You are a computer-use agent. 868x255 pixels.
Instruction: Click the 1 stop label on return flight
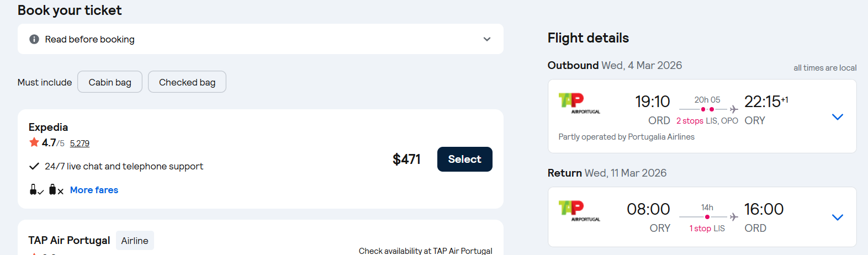pyautogui.click(x=700, y=229)
